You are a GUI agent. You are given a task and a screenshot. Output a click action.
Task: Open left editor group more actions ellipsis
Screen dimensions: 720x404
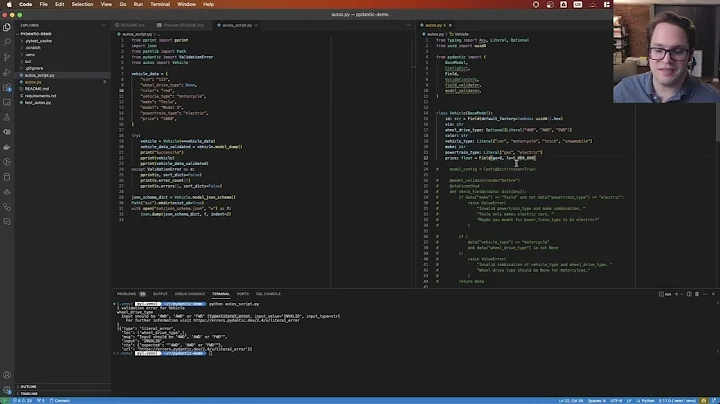point(408,25)
